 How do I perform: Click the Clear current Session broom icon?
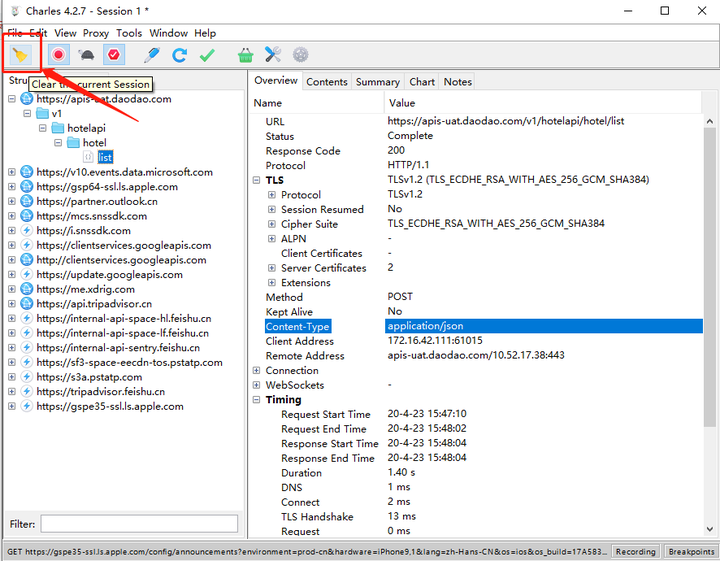(20, 55)
